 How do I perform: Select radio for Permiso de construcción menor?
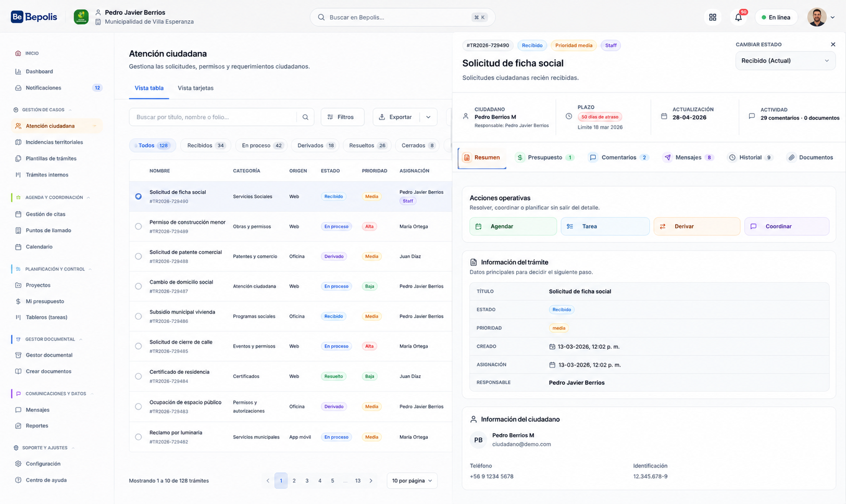point(138,226)
